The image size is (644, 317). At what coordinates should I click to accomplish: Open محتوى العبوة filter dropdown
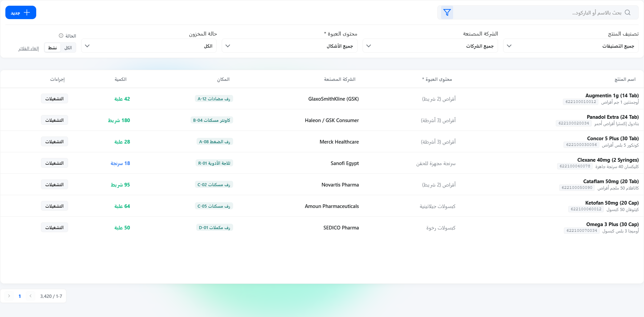coord(289,46)
